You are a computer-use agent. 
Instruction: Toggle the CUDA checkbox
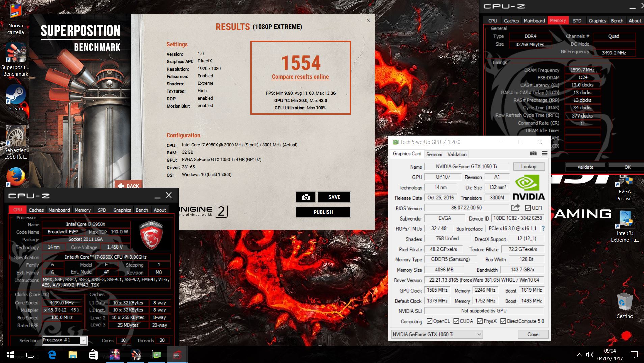456,321
